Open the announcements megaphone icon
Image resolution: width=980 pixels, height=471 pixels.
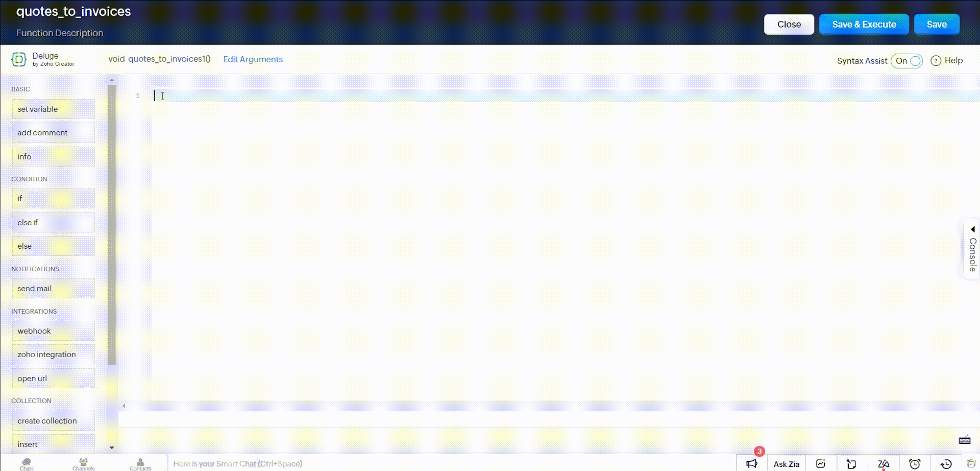click(x=752, y=463)
